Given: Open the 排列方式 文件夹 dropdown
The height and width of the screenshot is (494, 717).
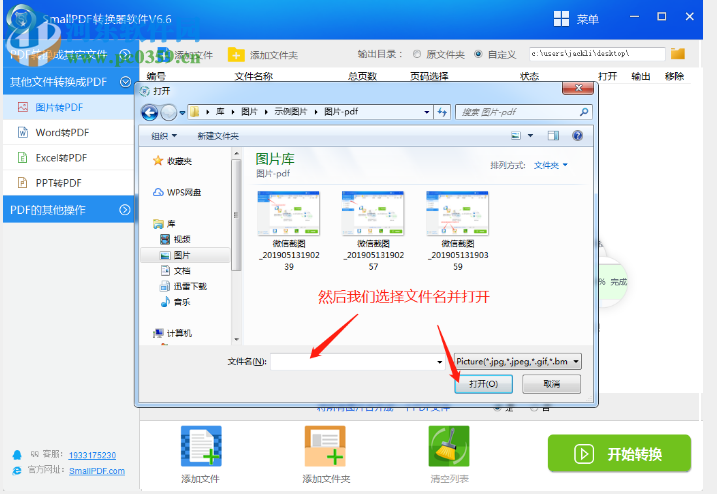Looking at the screenshot, I should coord(551,165).
